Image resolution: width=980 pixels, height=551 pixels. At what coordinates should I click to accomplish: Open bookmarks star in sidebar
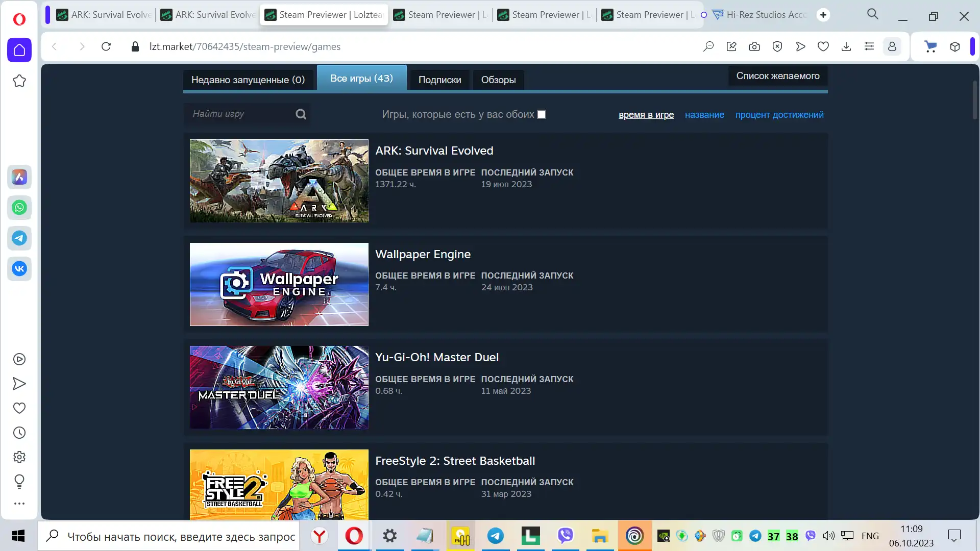coord(19,81)
